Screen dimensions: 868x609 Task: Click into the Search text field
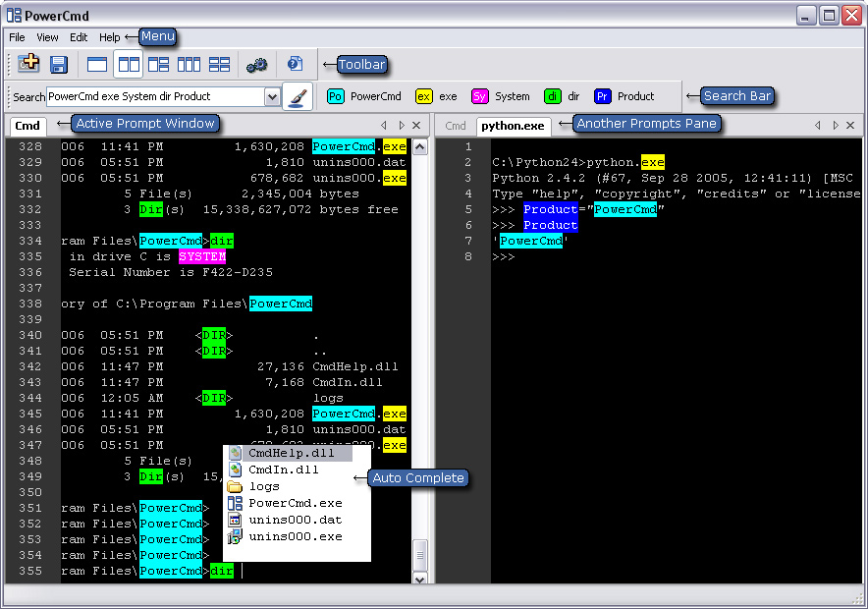(x=155, y=96)
